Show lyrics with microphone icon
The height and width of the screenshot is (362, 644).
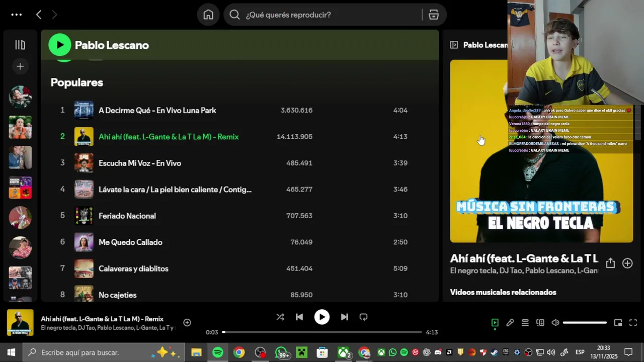click(510, 323)
